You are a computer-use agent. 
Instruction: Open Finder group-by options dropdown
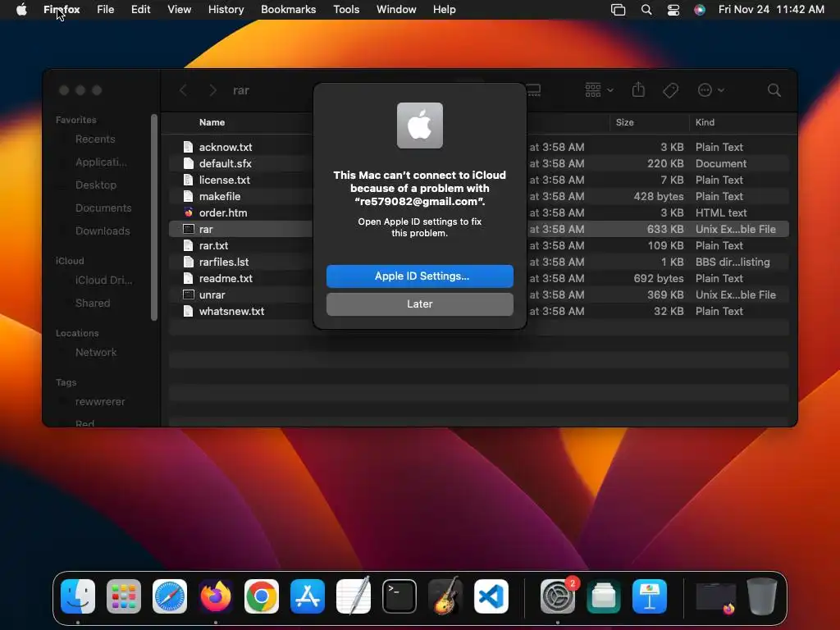click(x=599, y=90)
